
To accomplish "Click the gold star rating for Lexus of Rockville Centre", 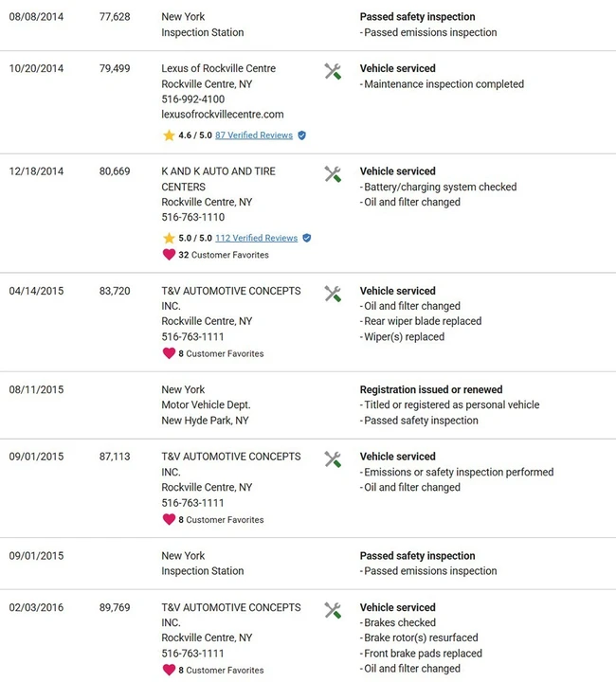I will 169,135.
